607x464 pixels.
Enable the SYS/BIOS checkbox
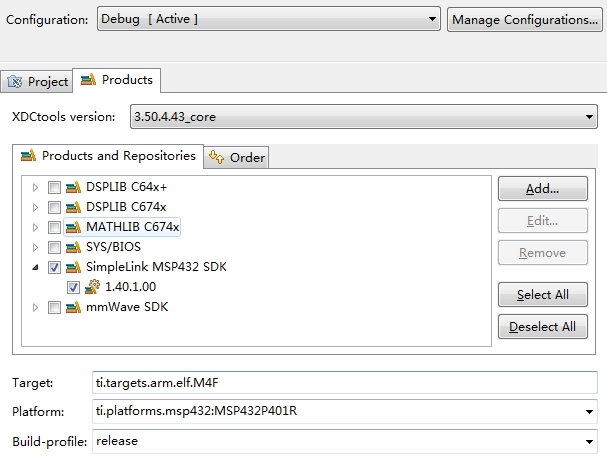(x=54, y=247)
